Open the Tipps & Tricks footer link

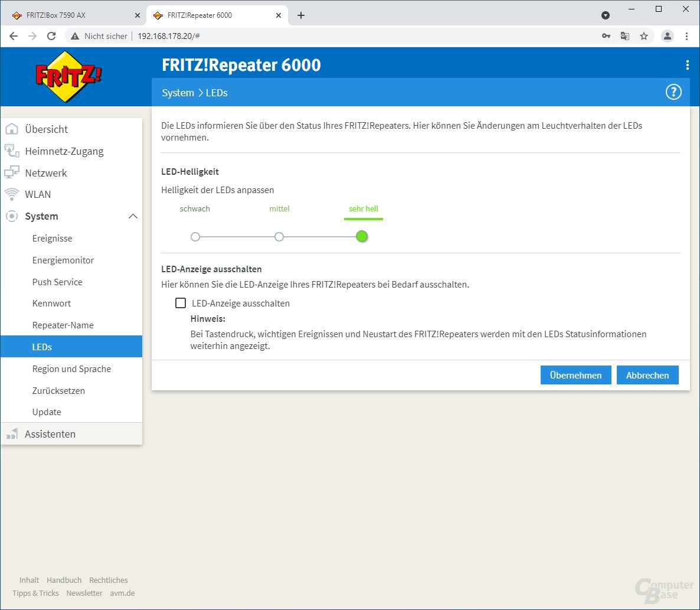[x=36, y=593]
